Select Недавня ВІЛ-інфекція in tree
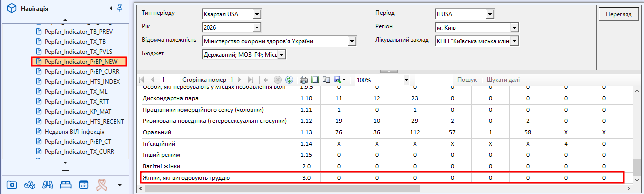 pos(74,131)
